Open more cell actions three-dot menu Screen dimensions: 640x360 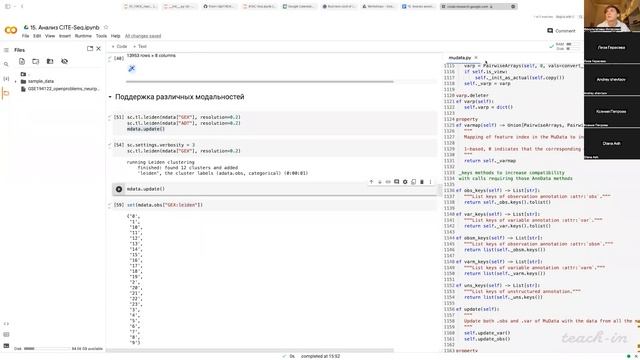[430, 182]
